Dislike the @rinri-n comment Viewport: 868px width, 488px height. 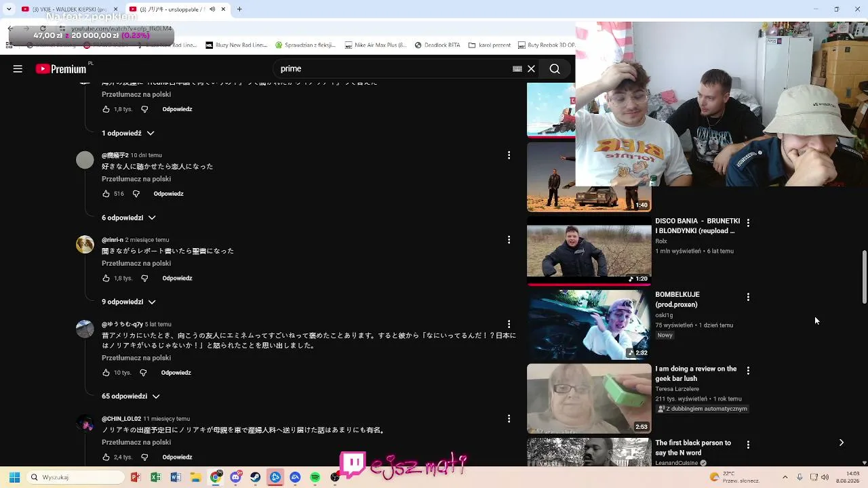click(144, 278)
